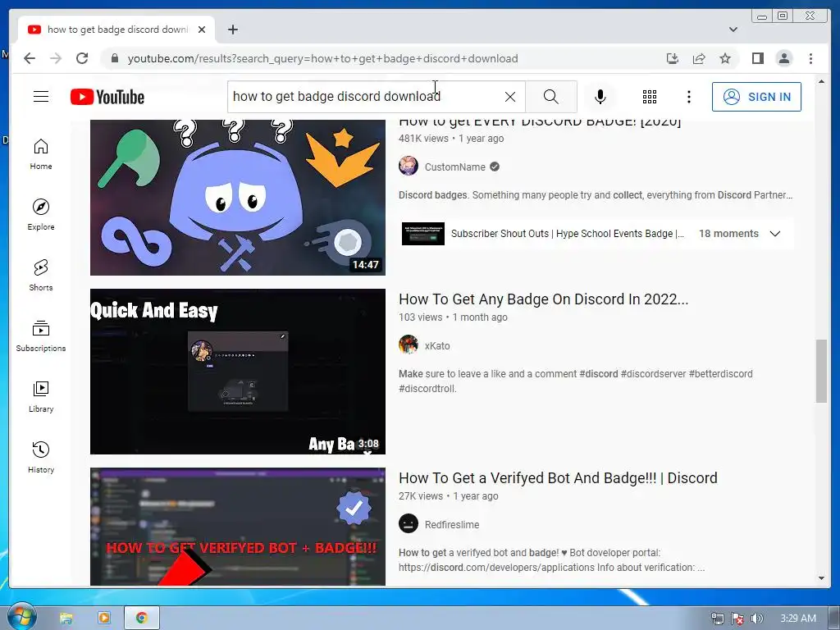Open a new tab with the plus button
Image resolution: width=840 pixels, height=630 pixels.
click(232, 30)
